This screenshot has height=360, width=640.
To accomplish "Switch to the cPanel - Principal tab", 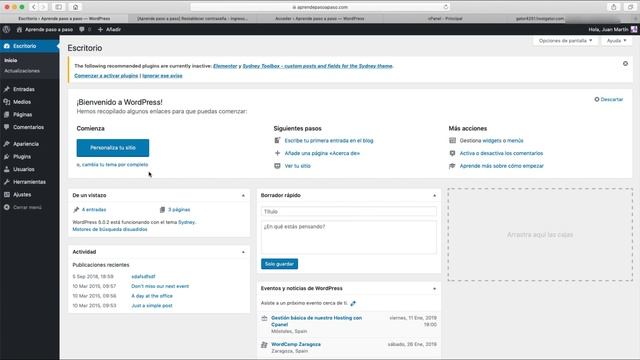I will (445, 18).
